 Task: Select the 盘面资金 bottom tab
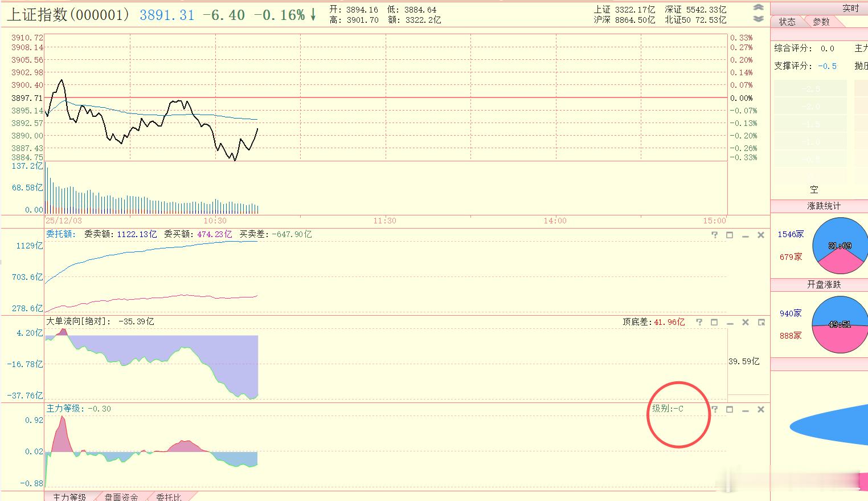121,496
